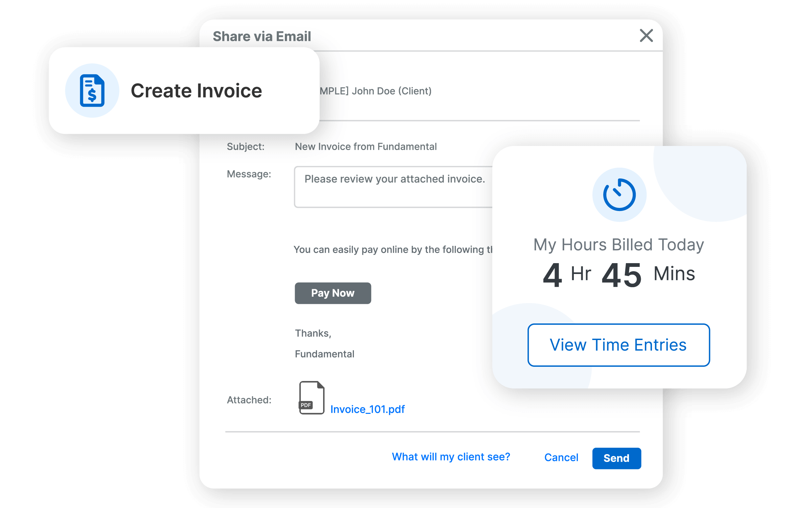Open What will my client see link

pyautogui.click(x=451, y=457)
